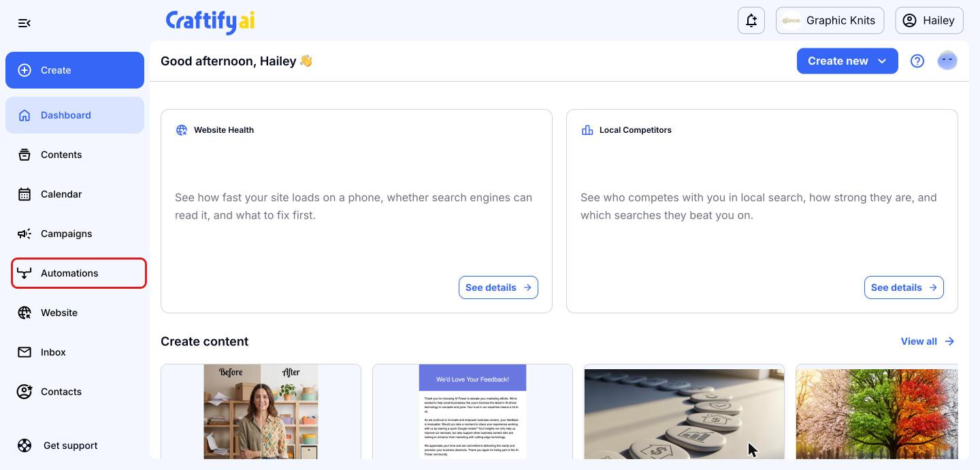Open Contents from the sidebar

tap(75, 155)
